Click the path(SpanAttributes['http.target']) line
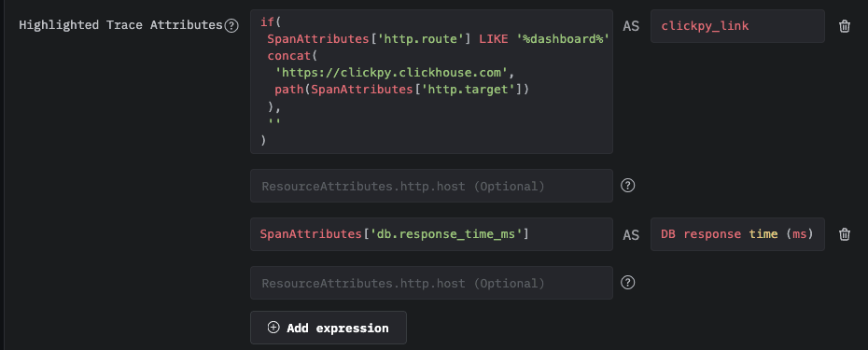 (402, 90)
